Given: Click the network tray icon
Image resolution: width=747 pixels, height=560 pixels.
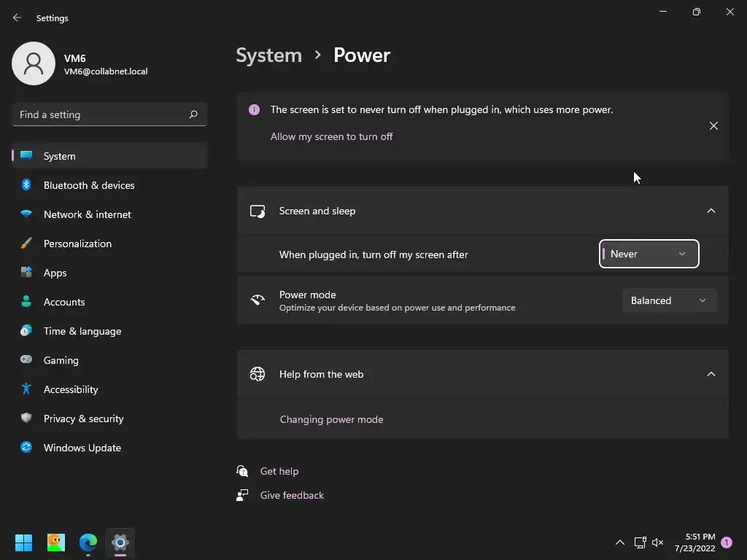Looking at the screenshot, I should 640,542.
